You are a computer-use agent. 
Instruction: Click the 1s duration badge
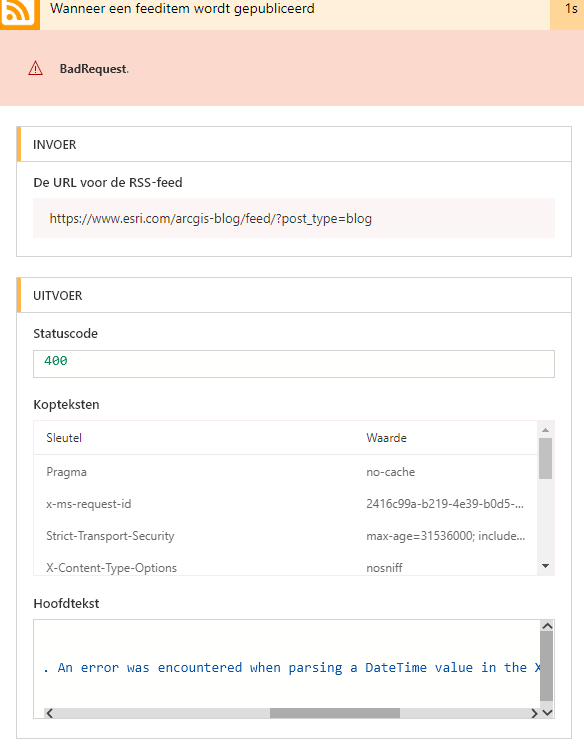click(571, 9)
